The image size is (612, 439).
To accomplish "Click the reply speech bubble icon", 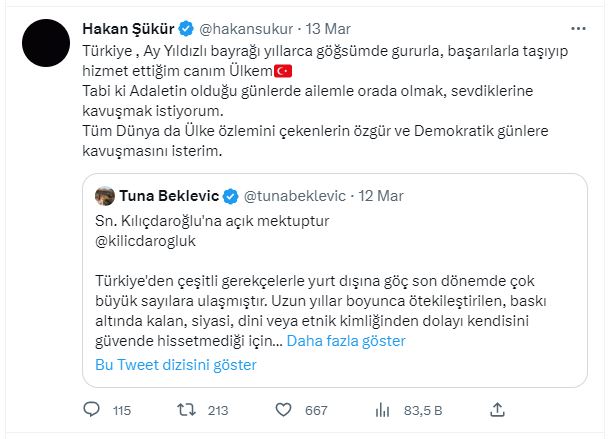I will 91,409.
